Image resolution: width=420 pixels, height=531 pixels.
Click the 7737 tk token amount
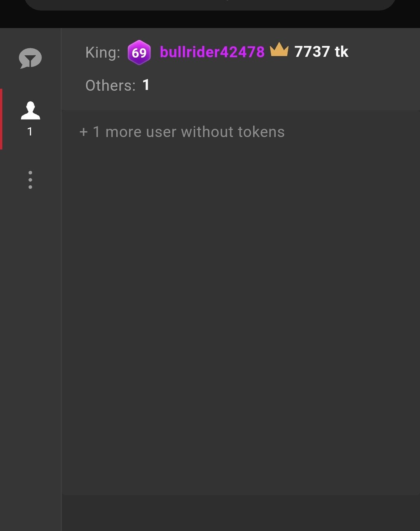coord(321,52)
